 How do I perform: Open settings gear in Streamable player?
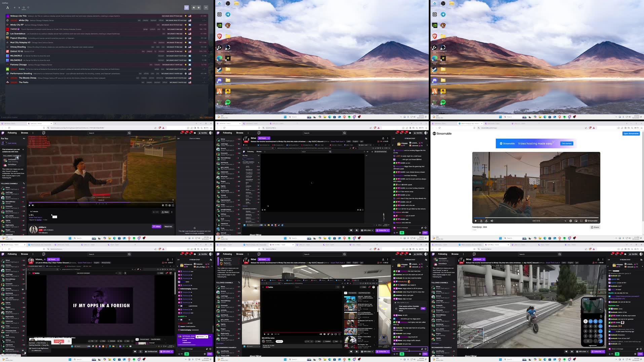[x=571, y=221]
